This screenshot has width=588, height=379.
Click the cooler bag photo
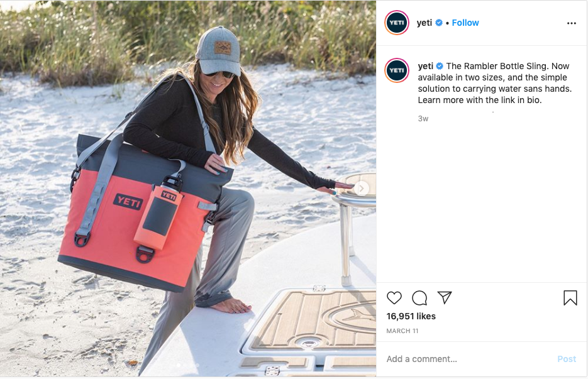(188, 189)
